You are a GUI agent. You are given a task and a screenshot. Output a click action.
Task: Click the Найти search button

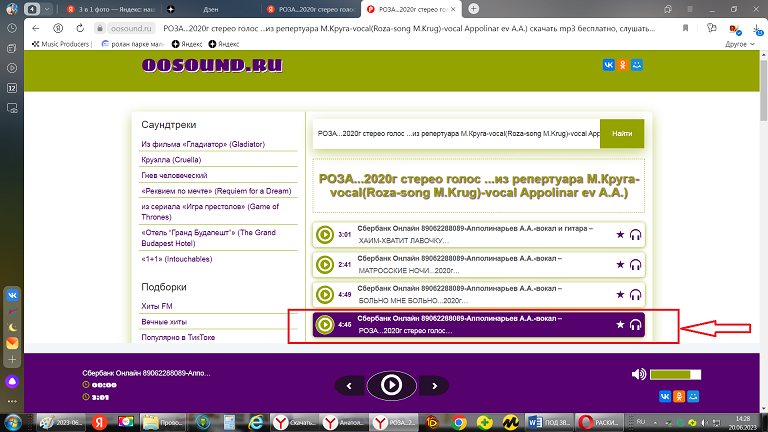(x=622, y=133)
